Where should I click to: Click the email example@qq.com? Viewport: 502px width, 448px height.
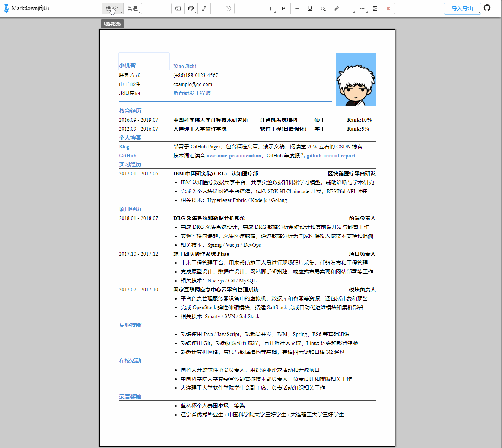pos(193,84)
